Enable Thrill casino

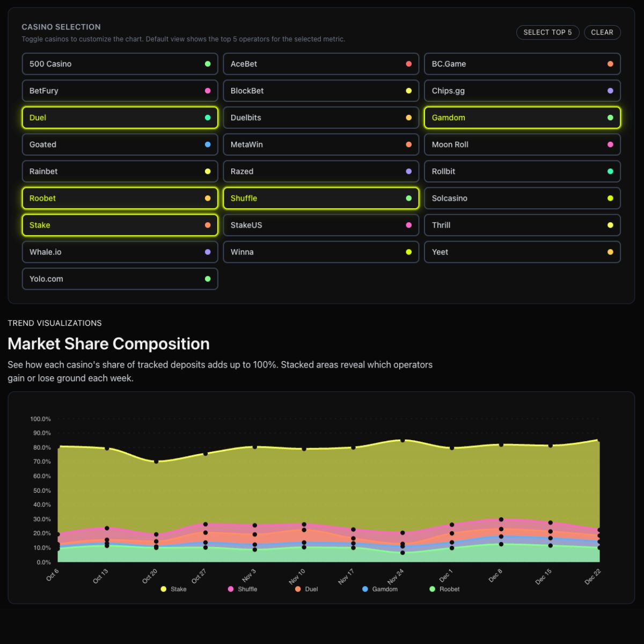pos(522,225)
